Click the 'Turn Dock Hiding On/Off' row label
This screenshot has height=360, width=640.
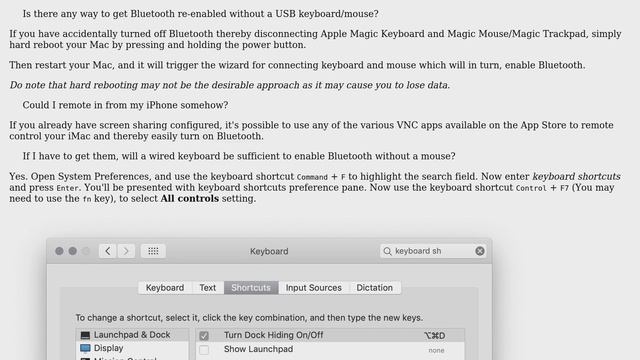tap(273, 335)
